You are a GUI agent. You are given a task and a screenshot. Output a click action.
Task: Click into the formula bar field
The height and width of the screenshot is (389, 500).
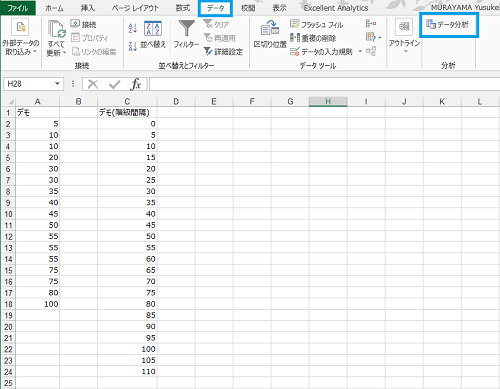pyautogui.click(x=324, y=84)
